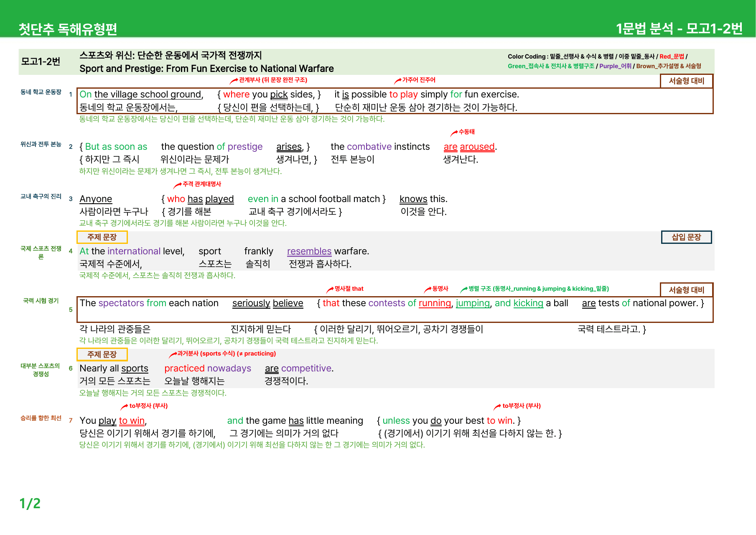Click the margin label '동네 학교 운동장'

pyautogui.click(x=41, y=92)
